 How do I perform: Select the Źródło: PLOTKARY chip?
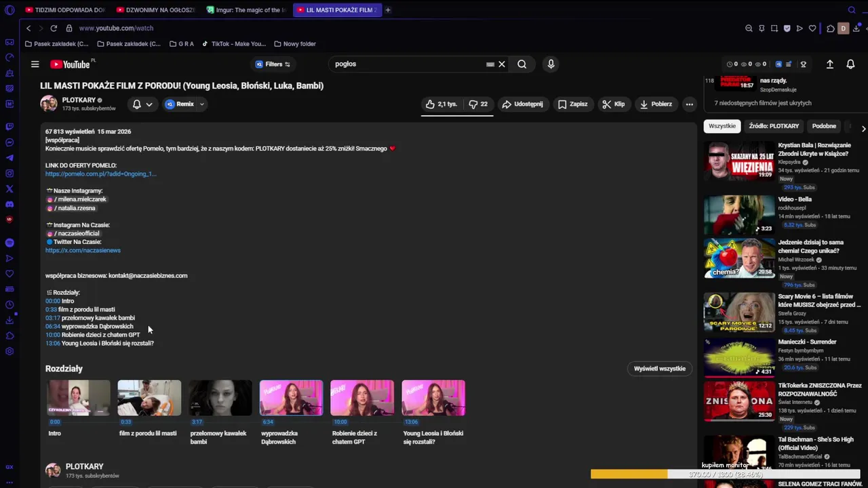pos(774,126)
